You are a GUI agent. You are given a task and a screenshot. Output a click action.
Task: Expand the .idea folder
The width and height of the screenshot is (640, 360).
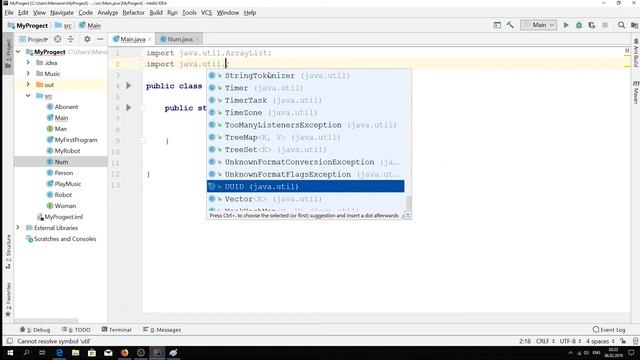coord(28,63)
